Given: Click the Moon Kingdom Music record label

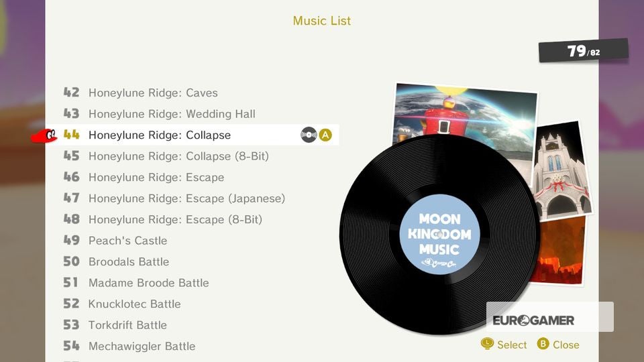Looking at the screenshot, I should click(439, 235).
